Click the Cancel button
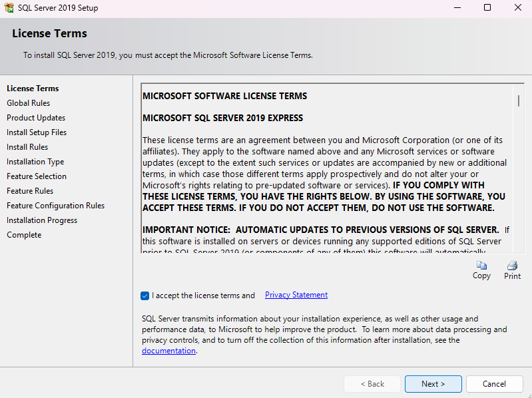Viewport: 532px width, 398px height. (x=494, y=384)
